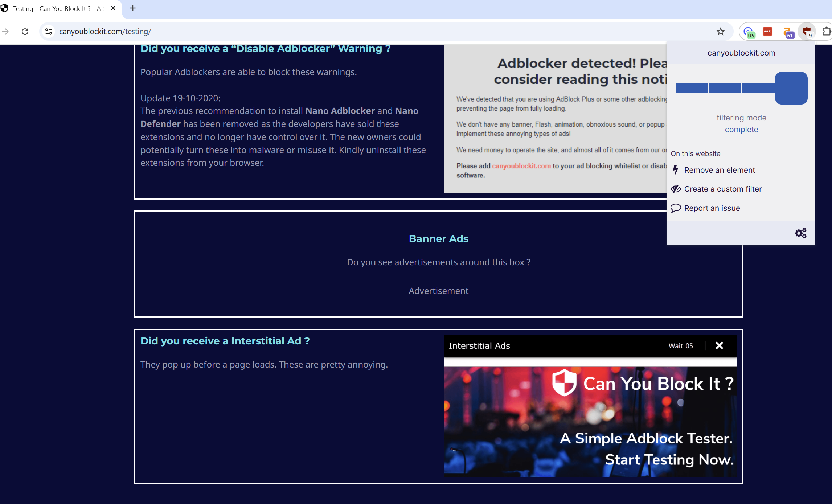Reload the current page

tap(25, 32)
